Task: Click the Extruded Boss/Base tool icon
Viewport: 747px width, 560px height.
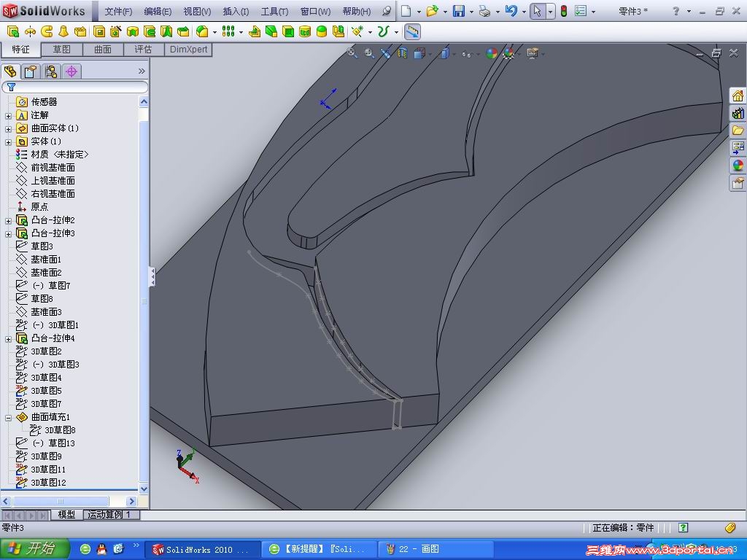Action: [13, 31]
